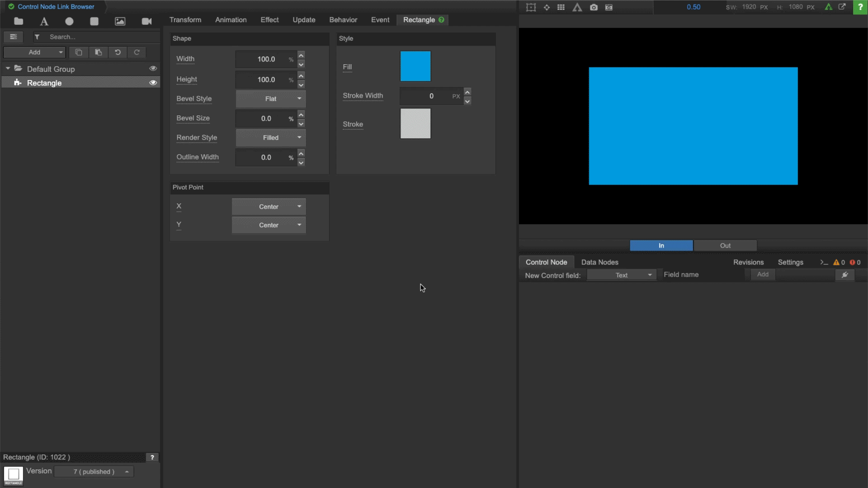Viewport: 868px width, 488px height.
Task: Toggle the safe frame bounds icon
Action: (x=531, y=7)
